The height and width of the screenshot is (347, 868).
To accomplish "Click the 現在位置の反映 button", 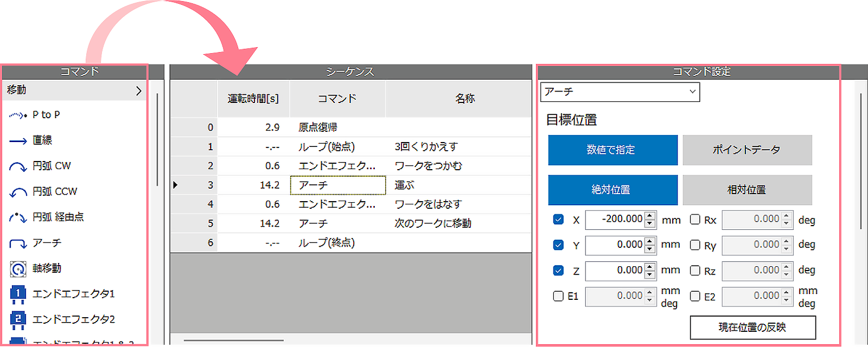I will pyautogui.click(x=752, y=327).
